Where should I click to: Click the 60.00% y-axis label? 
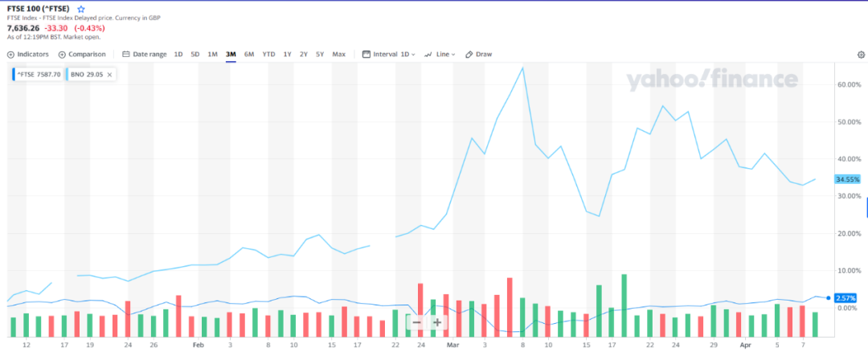850,84
